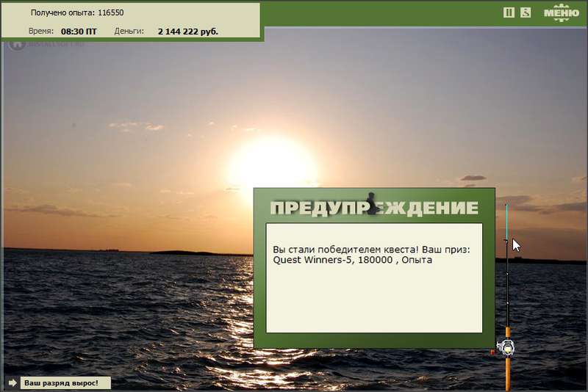Click the prize line 'Quest Winners-5, 180000'
Image resolution: width=588 pixels, height=392 pixels.
[x=333, y=260]
